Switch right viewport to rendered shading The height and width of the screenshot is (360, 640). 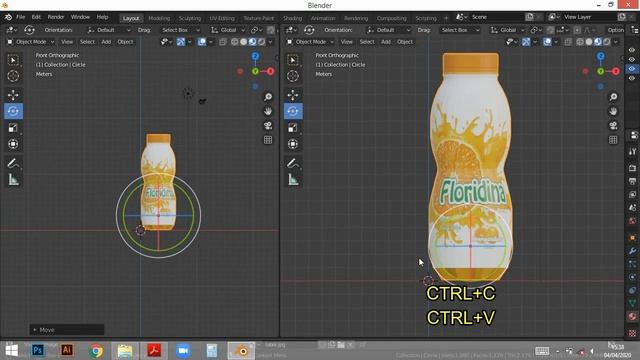click(607, 42)
